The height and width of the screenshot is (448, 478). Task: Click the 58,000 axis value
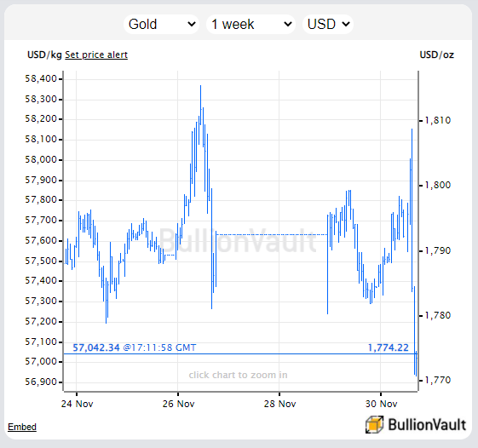click(41, 159)
